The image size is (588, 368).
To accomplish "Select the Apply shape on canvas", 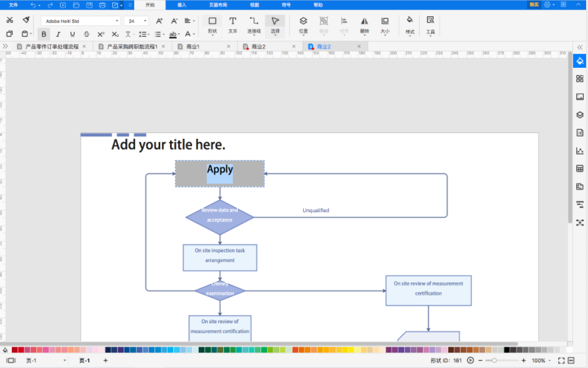I will tap(220, 174).
